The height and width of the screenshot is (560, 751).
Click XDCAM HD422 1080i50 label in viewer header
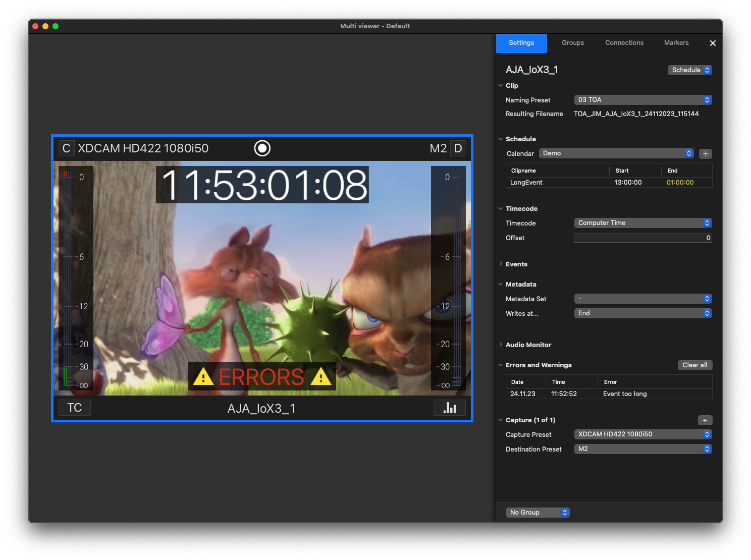click(143, 148)
